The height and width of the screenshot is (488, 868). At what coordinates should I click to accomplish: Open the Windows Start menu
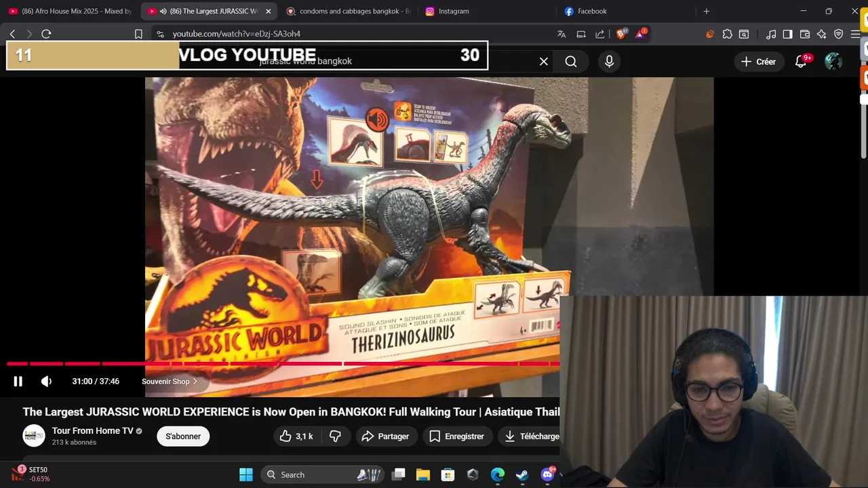pyautogui.click(x=246, y=474)
